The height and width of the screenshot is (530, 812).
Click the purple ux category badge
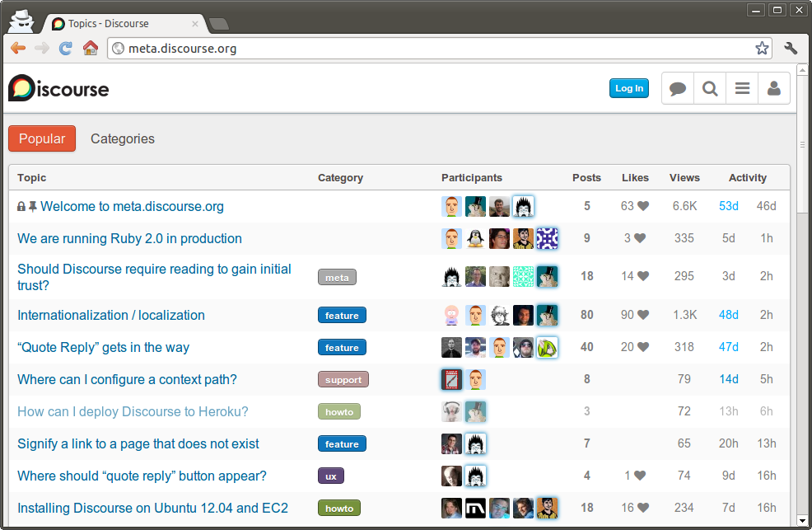(x=330, y=476)
